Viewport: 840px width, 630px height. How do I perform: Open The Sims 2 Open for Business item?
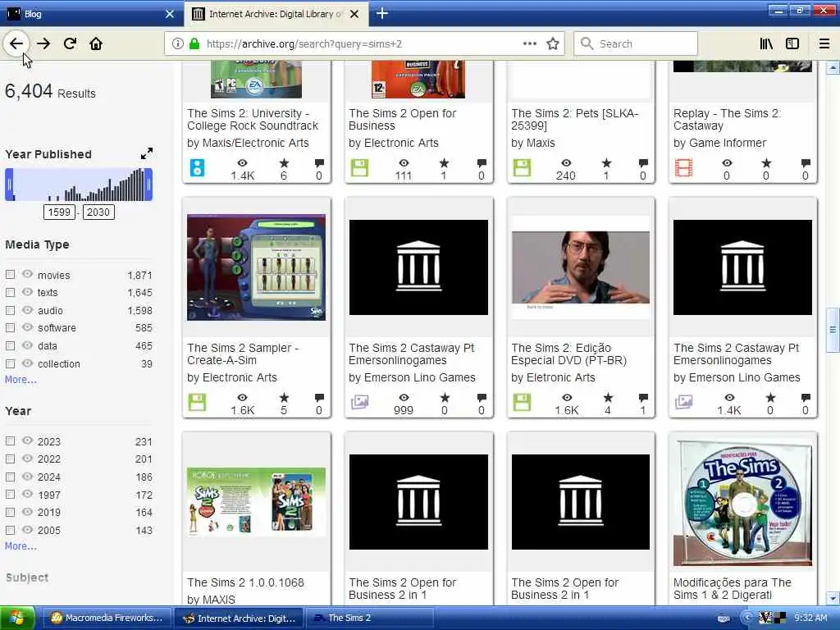(402, 120)
